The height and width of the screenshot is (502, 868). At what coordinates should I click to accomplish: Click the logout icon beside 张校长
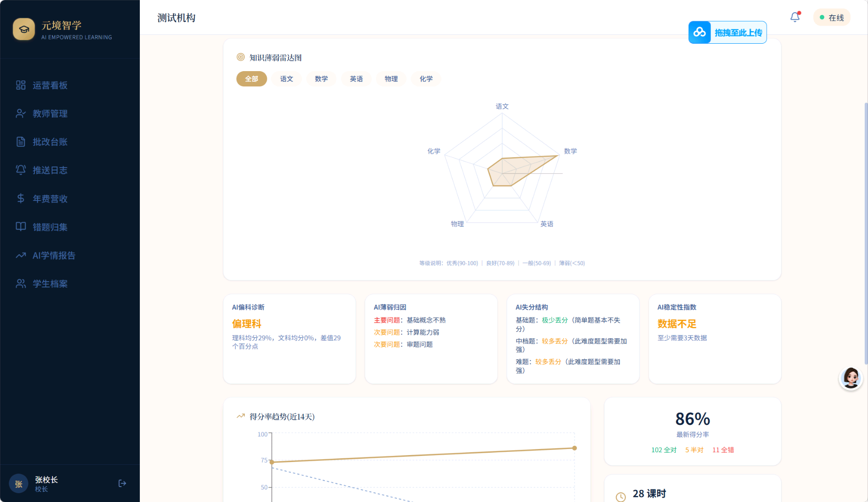[122, 483]
